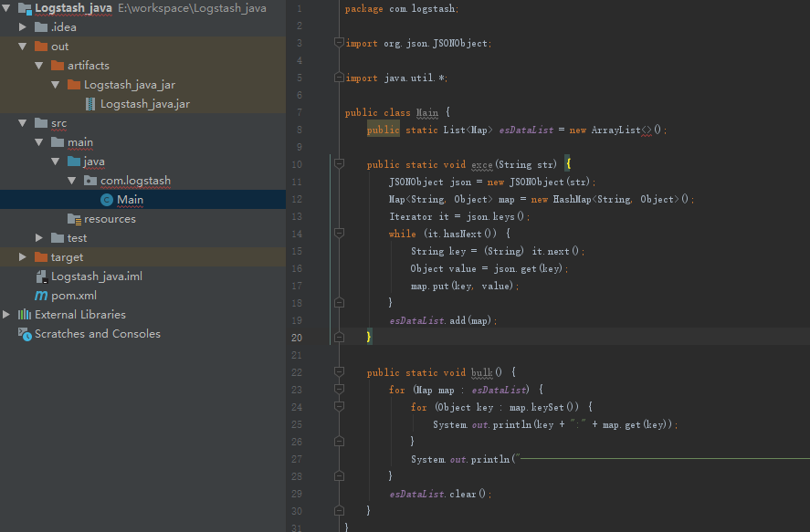Click the External Libraries icon
Viewport: 810px width, 532px height.
[x=25, y=314]
